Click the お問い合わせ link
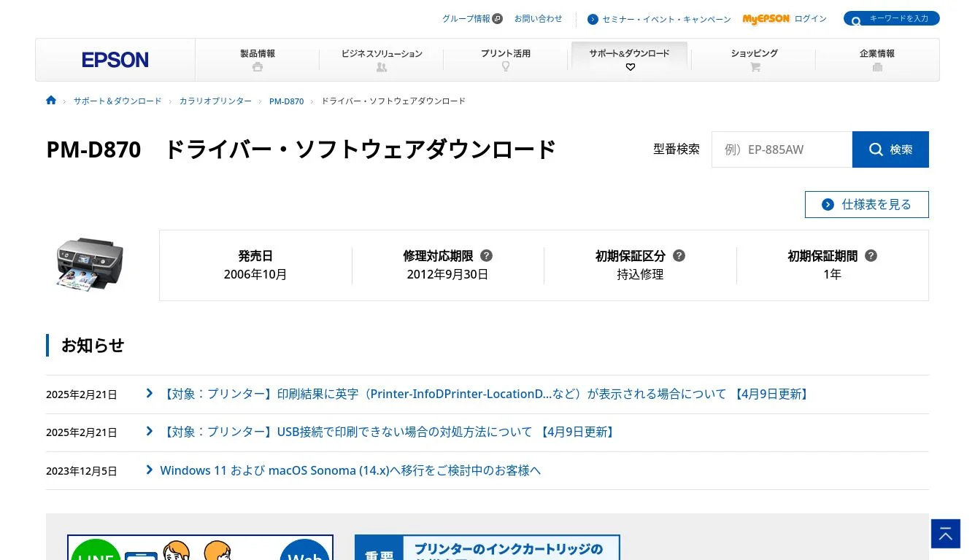The image size is (975, 560). [539, 19]
